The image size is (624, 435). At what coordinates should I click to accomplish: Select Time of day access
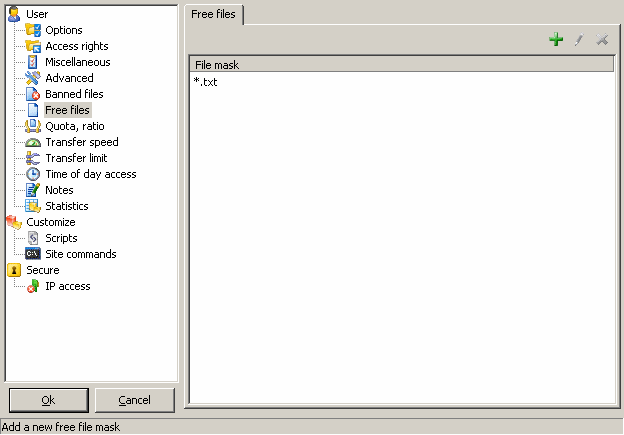tap(91, 174)
